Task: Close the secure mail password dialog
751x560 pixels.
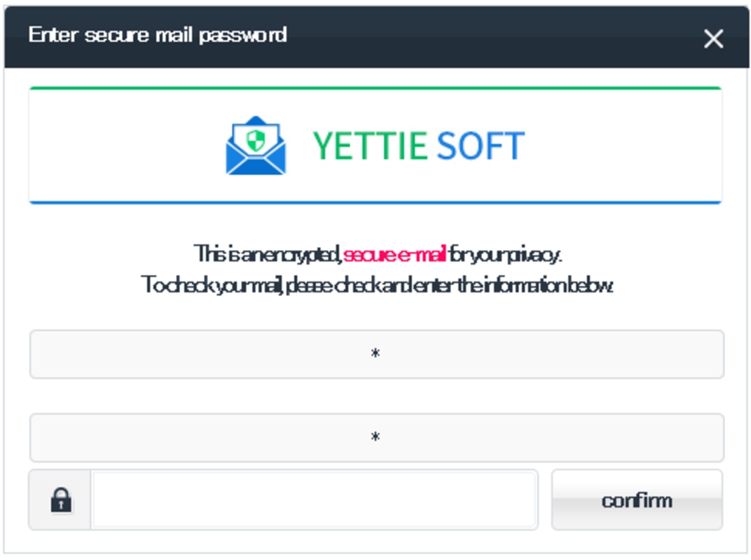Action: (713, 38)
